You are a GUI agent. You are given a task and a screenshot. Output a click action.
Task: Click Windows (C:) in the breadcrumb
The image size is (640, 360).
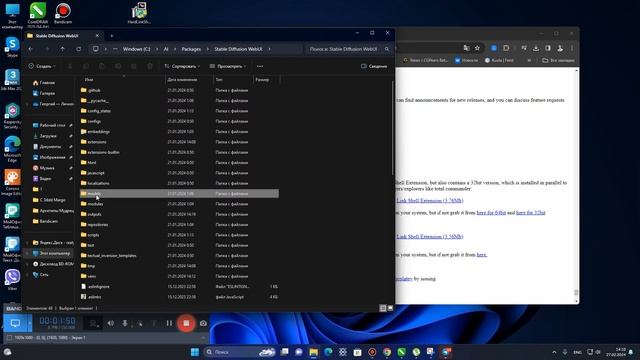click(x=136, y=49)
